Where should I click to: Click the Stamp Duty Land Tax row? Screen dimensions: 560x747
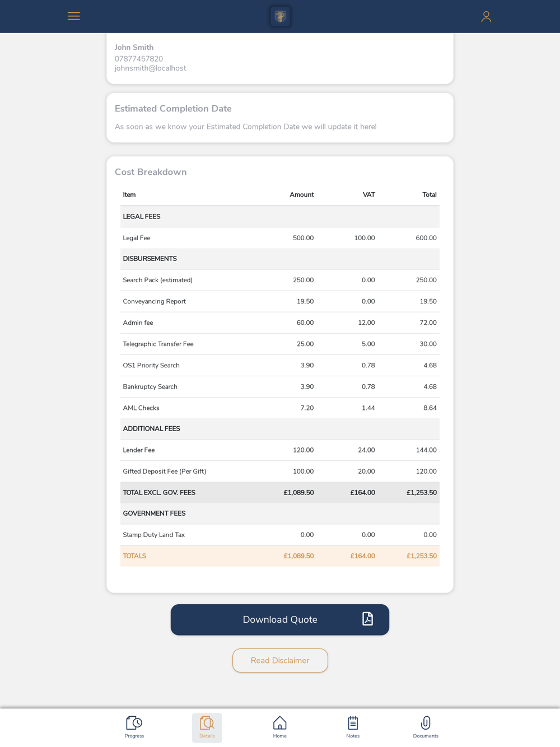(x=280, y=535)
